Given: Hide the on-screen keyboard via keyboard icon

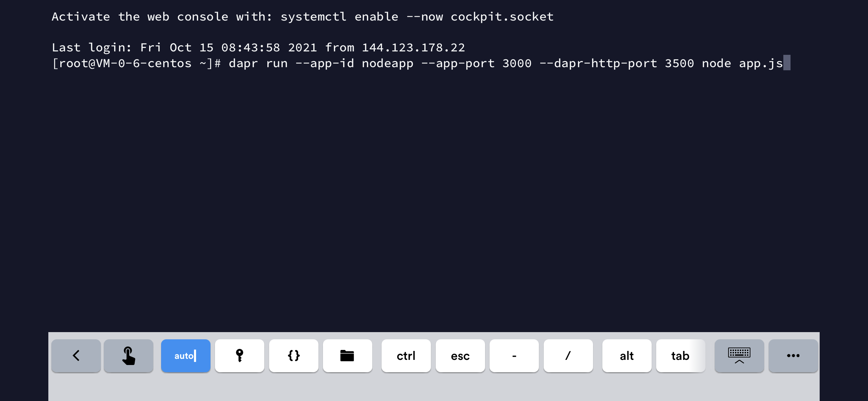Looking at the screenshot, I should click(x=739, y=355).
